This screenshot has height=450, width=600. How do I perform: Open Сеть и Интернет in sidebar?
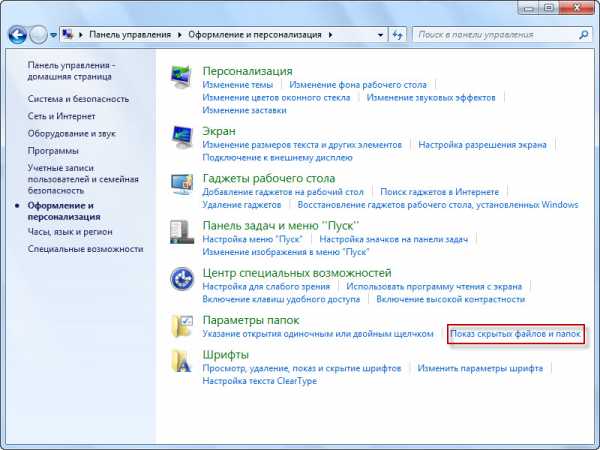pyautogui.click(x=61, y=116)
